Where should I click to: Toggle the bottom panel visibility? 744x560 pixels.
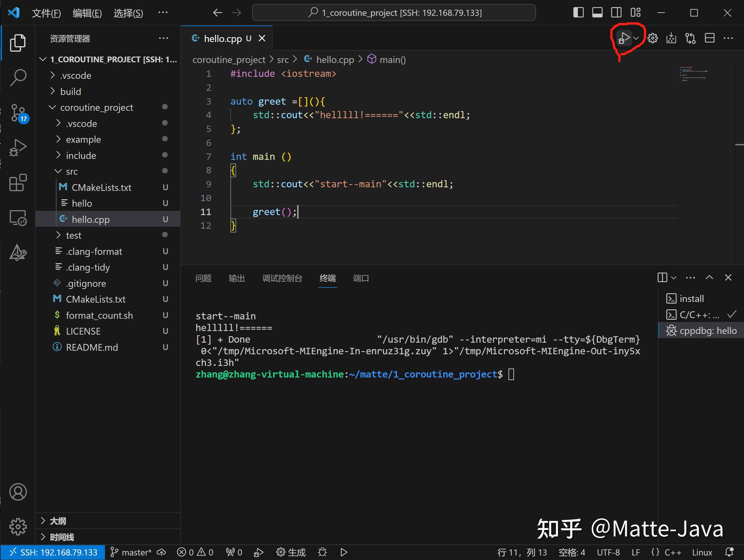597,13
